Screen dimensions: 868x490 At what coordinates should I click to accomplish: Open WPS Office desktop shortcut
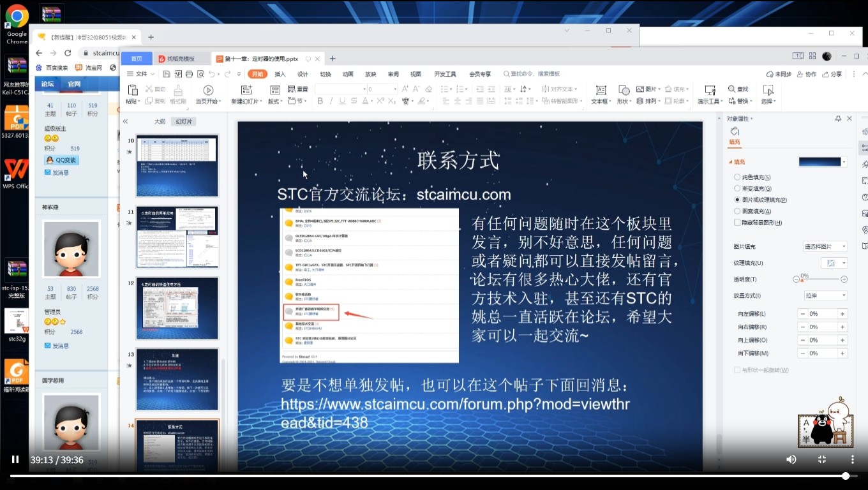(16, 175)
